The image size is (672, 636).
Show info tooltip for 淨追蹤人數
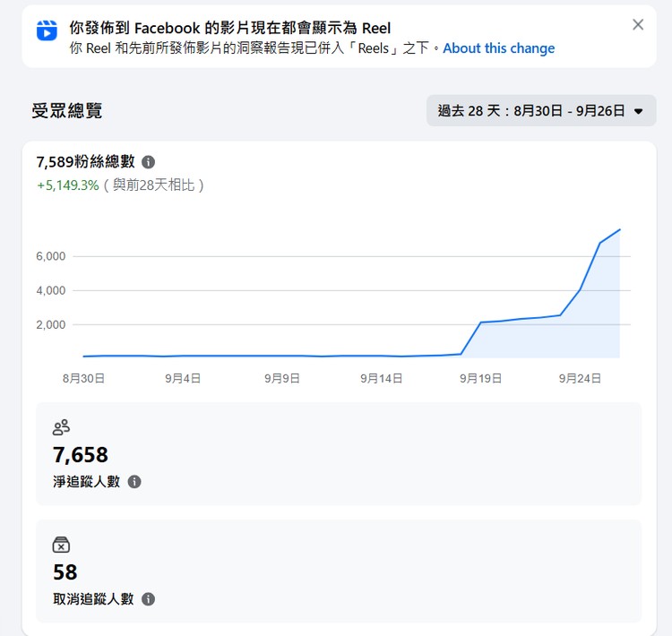(134, 482)
